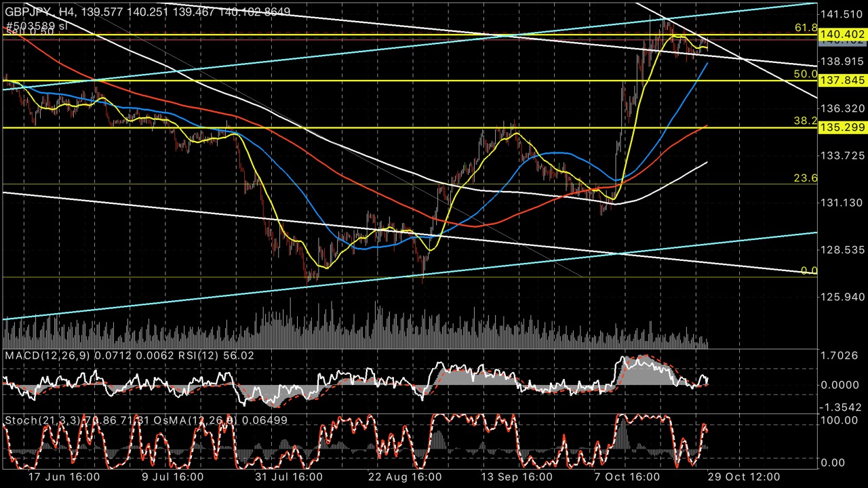The width and height of the screenshot is (868, 488).
Task: Select the 50.0 Fibonacci level label
Action: 806,74
